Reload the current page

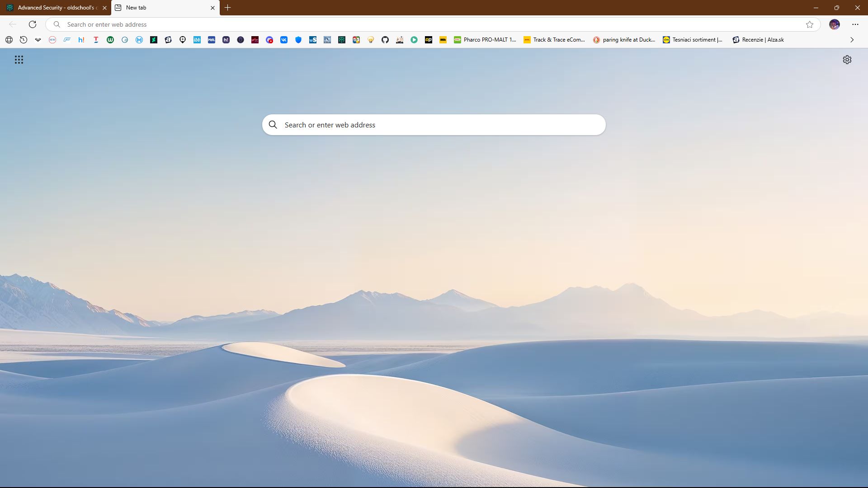click(x=33, y=24)
